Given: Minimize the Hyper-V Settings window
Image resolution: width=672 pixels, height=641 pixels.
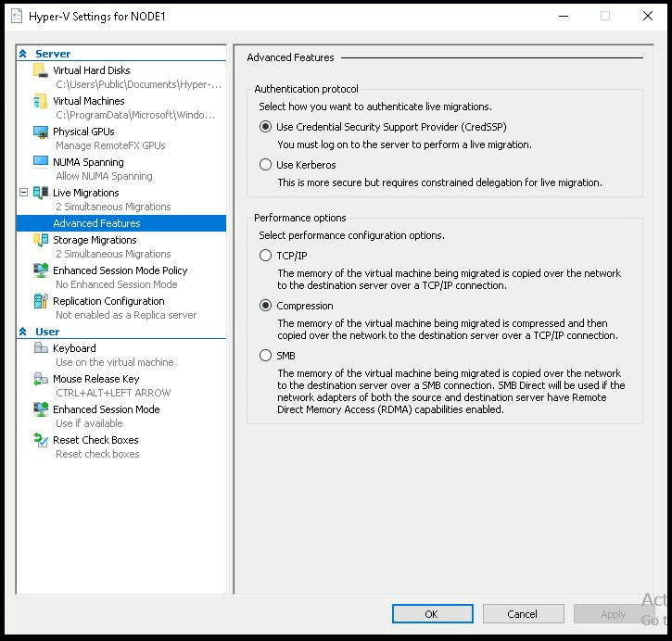Looking at the screenshot, I should click(564, 17).
